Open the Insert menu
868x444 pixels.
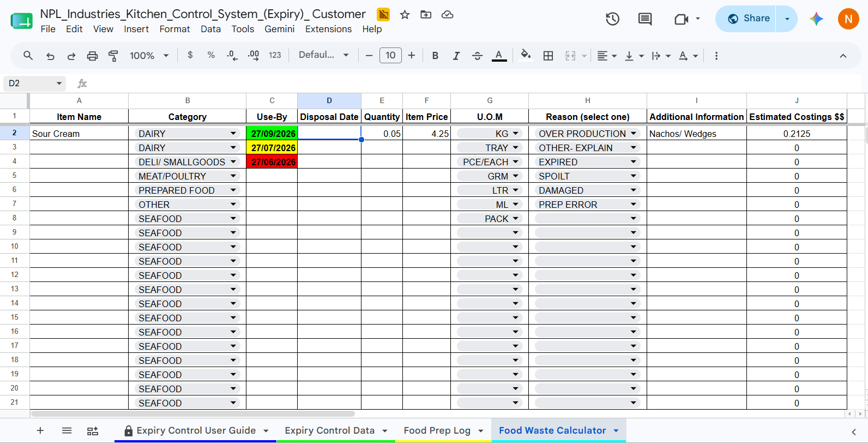point(136,29)
